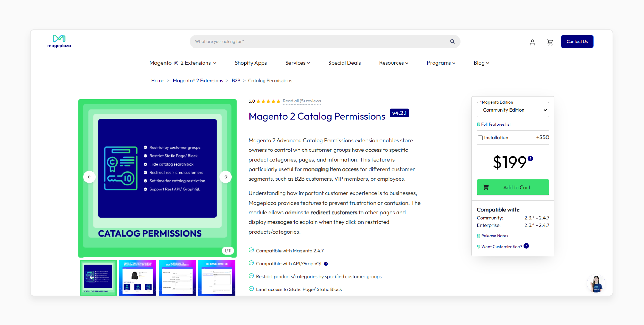Open the user account icon

coord(532,42)
